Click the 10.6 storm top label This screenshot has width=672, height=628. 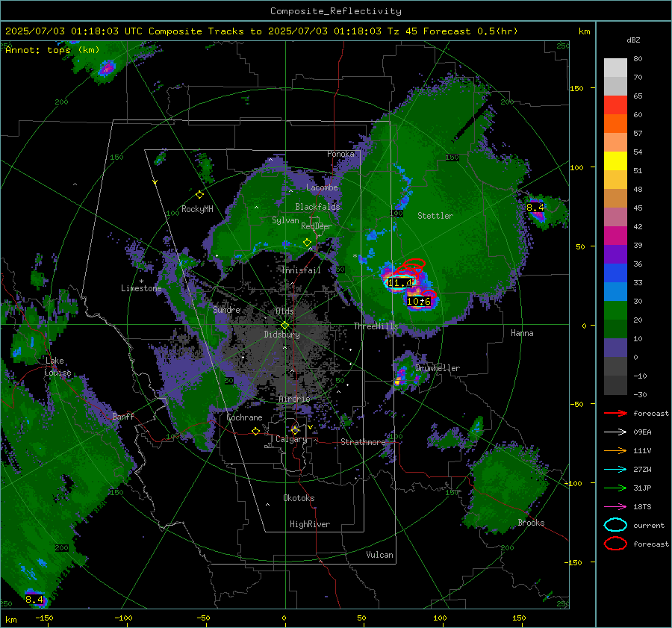click(x=419, y=302)
